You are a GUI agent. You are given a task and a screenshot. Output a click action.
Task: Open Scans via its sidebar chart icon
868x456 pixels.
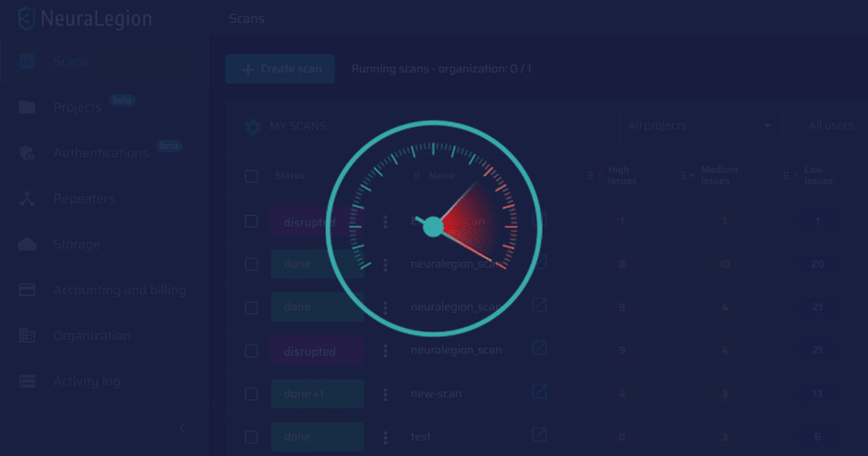point(26,61)
